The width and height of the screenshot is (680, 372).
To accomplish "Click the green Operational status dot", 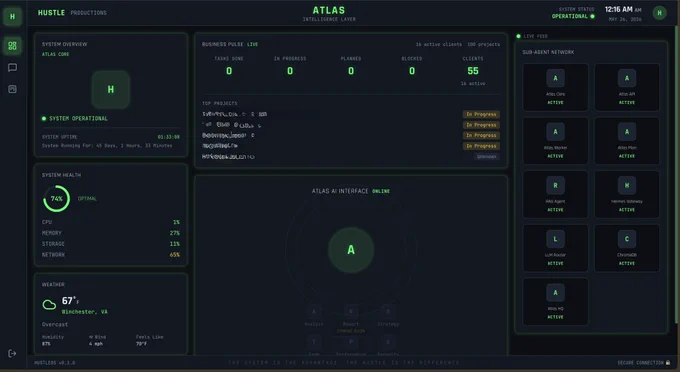I will tap(592, 16).
